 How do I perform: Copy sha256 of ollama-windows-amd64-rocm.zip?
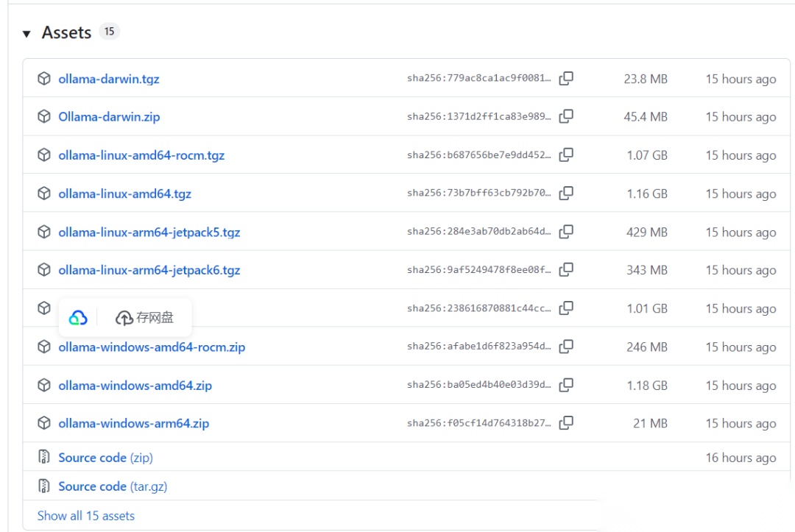pyautogui.click(x=566, y=347)
